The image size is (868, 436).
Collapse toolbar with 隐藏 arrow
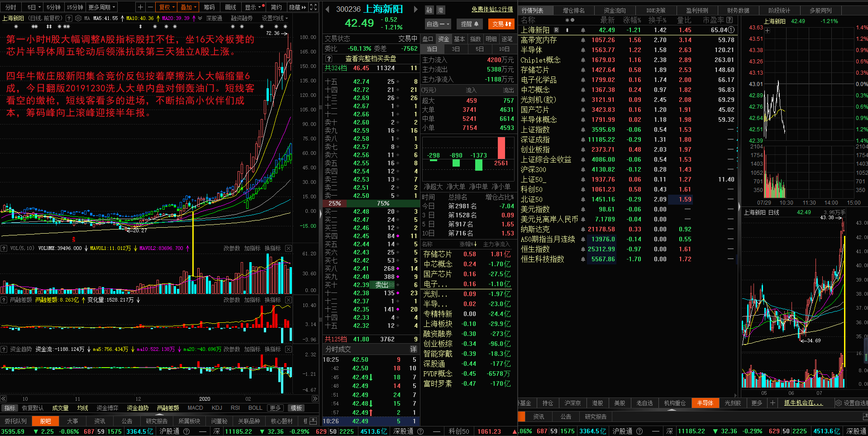tap(298, 7)
